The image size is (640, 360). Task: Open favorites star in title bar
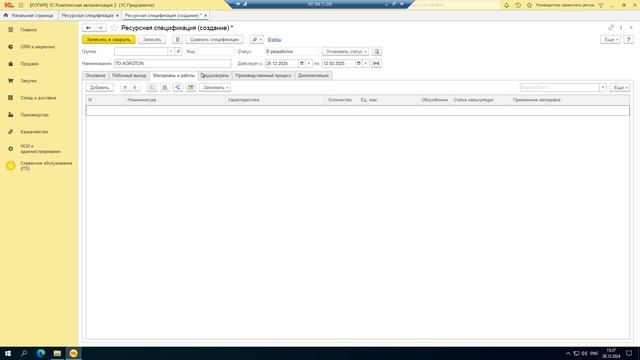pos(529,5)
